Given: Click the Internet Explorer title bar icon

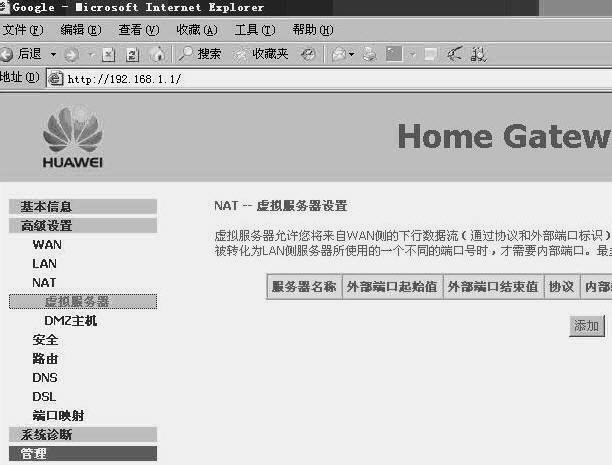Looking at the screenshot, I should (4, 7).
